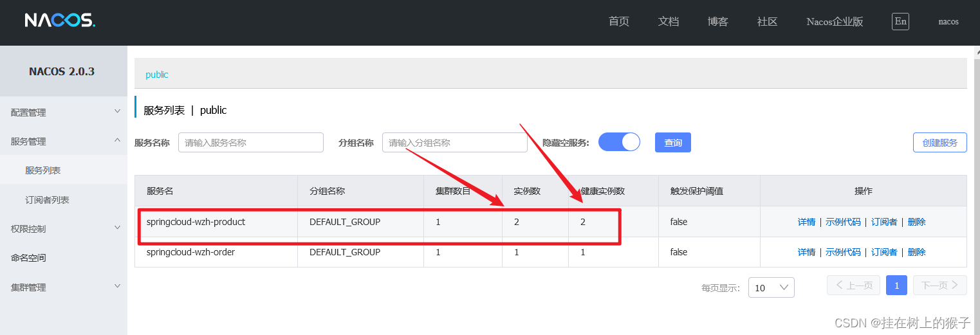
Task: Focus the 分组名称 input field
Action: (455, 142)
